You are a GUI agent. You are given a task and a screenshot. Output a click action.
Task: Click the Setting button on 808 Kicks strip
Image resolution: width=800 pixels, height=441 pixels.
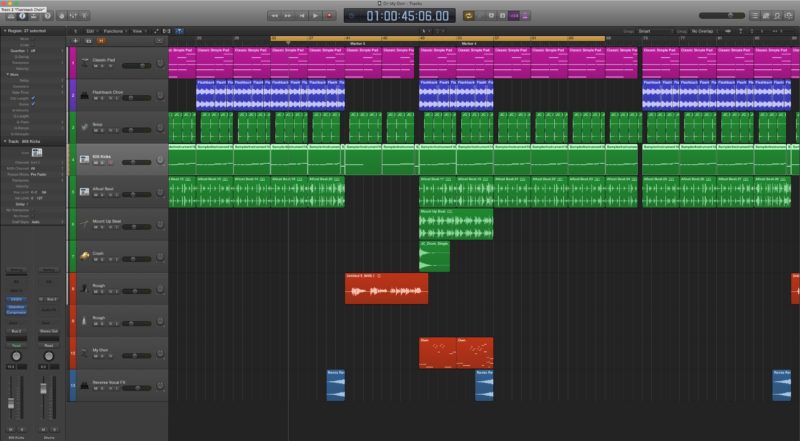[x=16, y=270]
